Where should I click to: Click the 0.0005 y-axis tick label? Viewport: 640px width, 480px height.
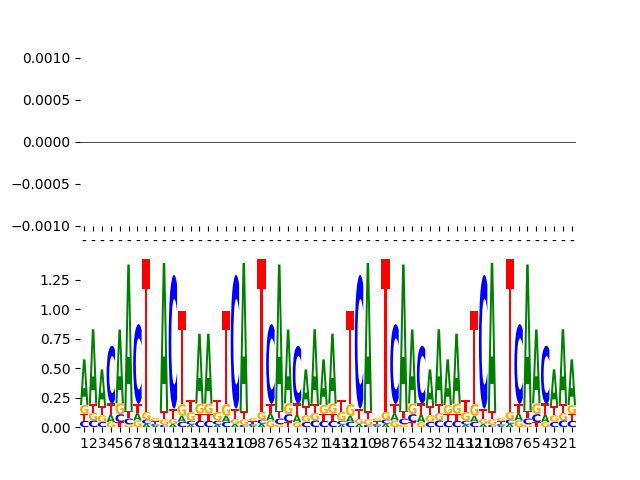pos(46,100)
